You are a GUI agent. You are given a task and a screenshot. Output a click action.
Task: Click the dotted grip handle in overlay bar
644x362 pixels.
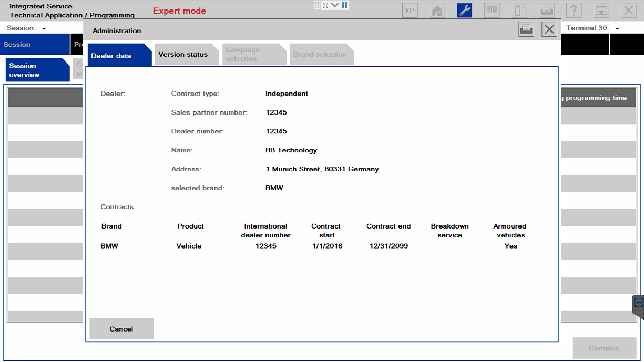click(x=317, y=5)
